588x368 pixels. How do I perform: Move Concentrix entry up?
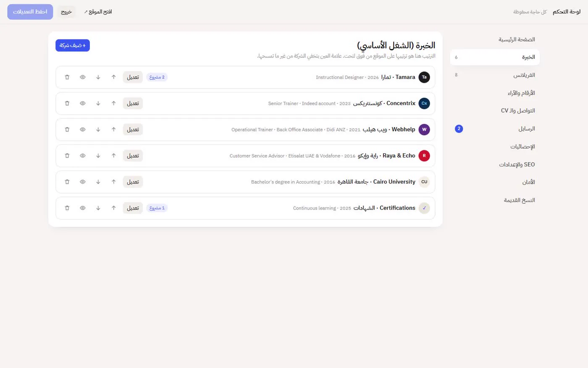[114, 103]
